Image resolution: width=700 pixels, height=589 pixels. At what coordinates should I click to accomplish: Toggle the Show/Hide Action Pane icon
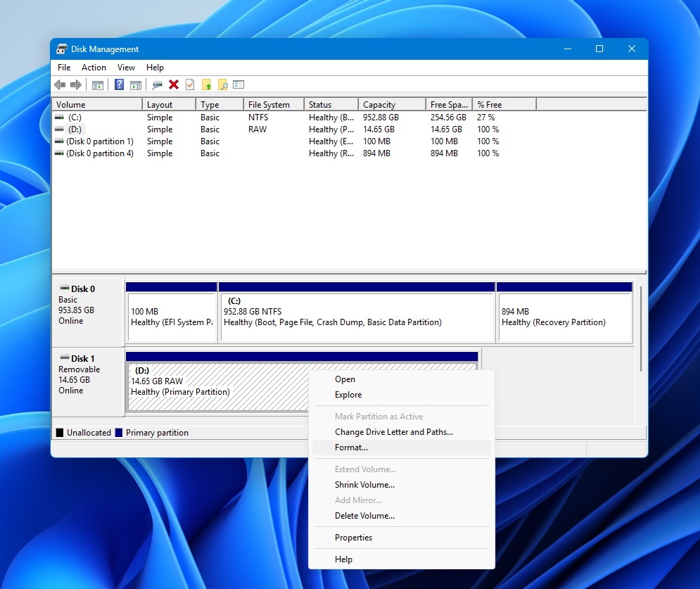(136, 84)
